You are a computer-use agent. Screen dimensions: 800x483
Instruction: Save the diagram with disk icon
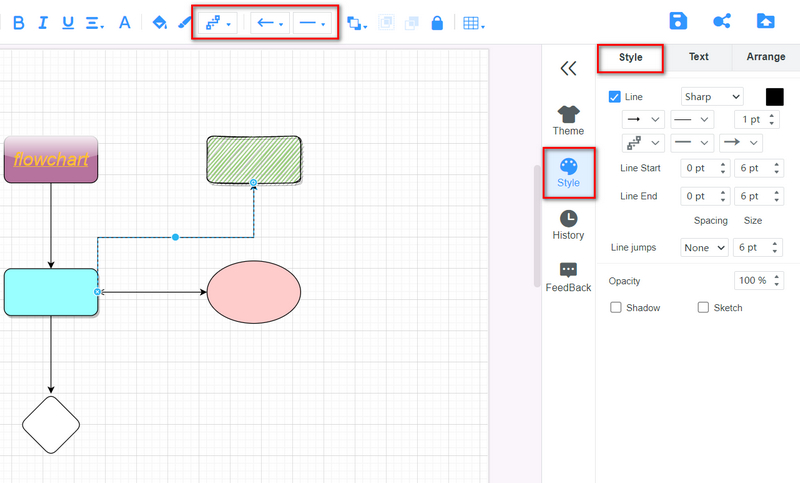678,22
